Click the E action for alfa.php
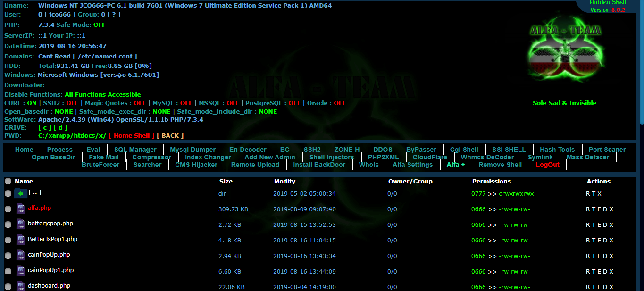 click(x=600, y=209)
